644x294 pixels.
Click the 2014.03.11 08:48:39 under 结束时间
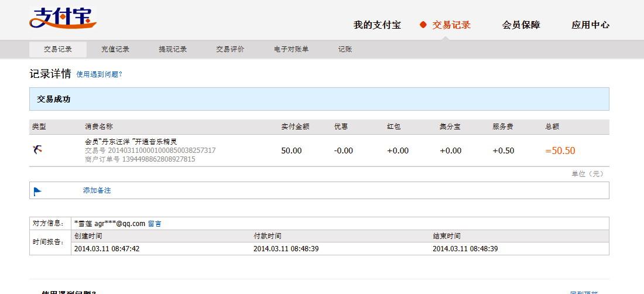465,249
